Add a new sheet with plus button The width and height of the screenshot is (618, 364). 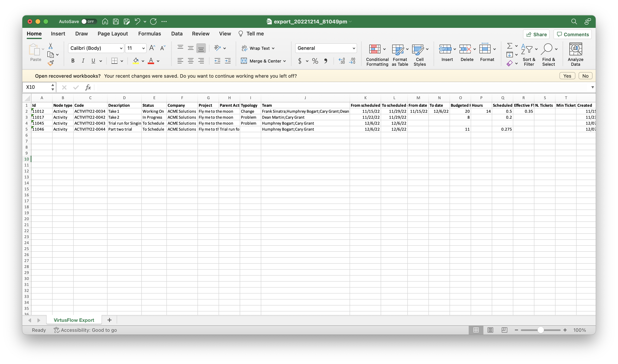pos(109,320)
